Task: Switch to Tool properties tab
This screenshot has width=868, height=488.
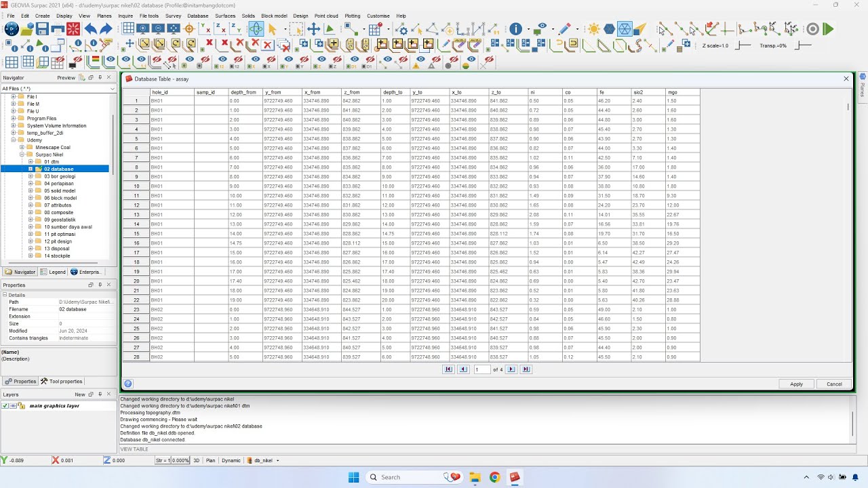Action: tap(62, 382)
